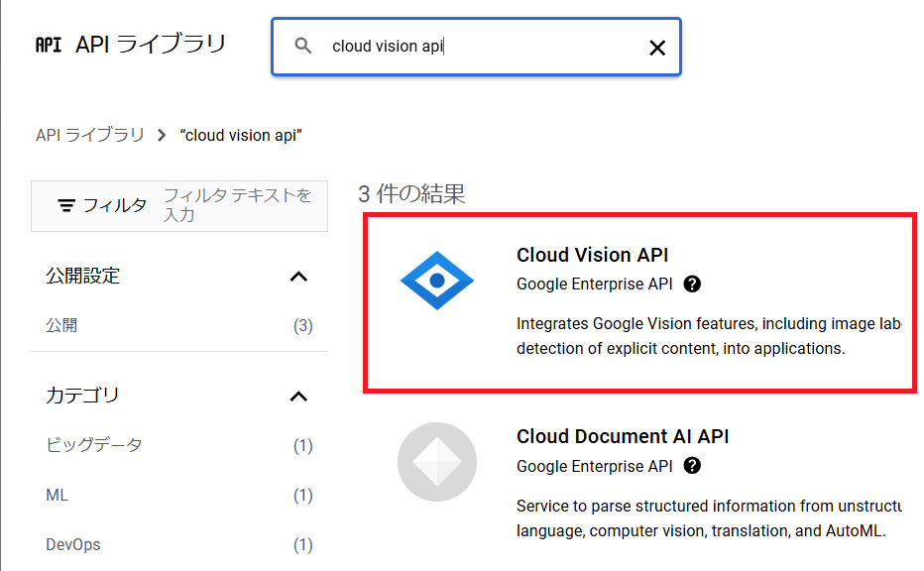Click the 3 件の結果 results count text
Screen dimensions: 924x571
point(411,193)
